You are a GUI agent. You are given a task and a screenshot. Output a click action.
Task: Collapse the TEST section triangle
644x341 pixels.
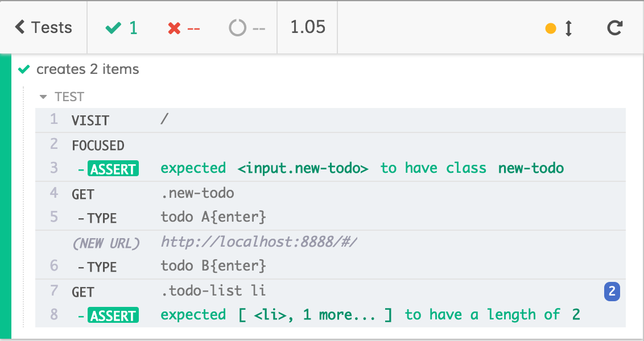pyautogui.click(x=44, y=97)
